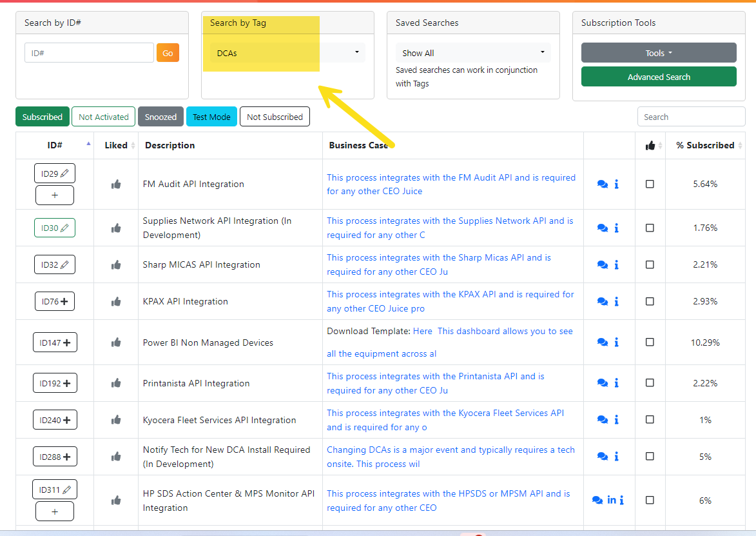This screenshot has height=536, width=756.
Task: Open the Tools dropdown menu
Action: tap(659, 53)
